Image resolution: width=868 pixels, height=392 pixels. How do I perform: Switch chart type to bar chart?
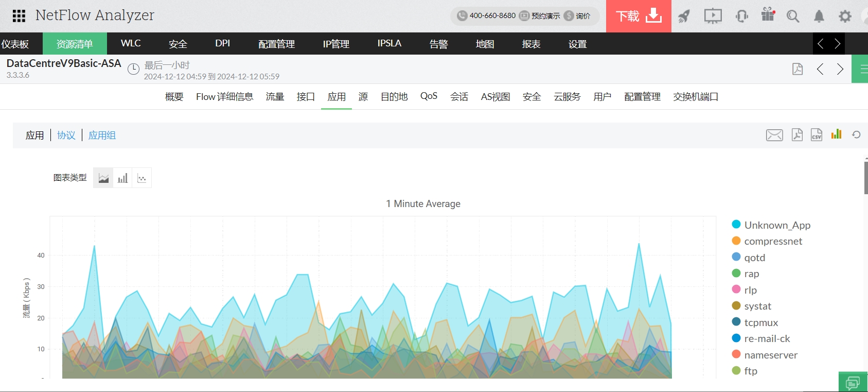click(122, 178)
